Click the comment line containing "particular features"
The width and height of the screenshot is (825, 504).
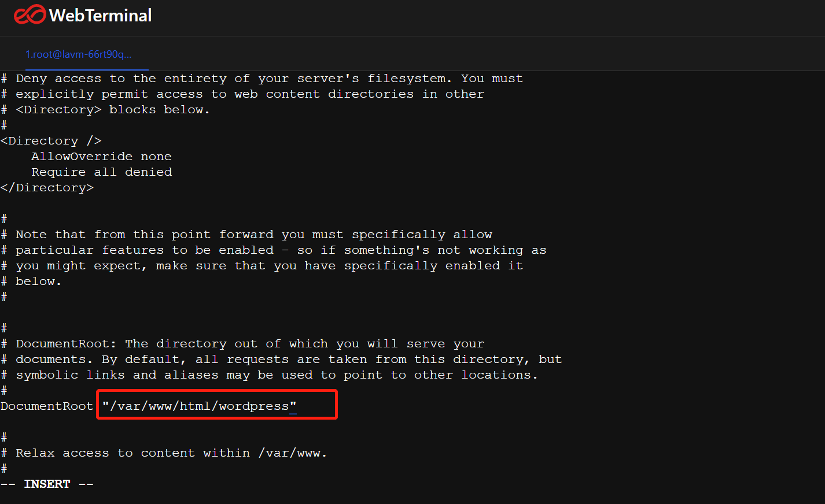pos(274,250)
